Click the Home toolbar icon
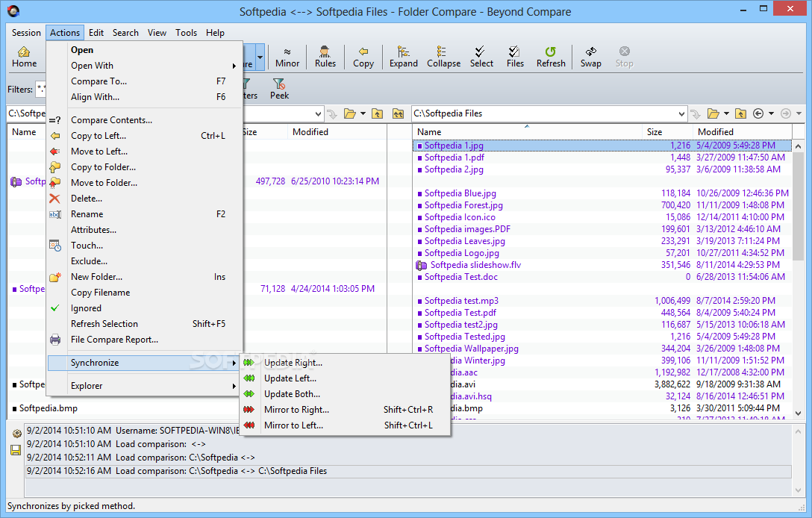This screenshot has height=518, width=812. [24, 57]
